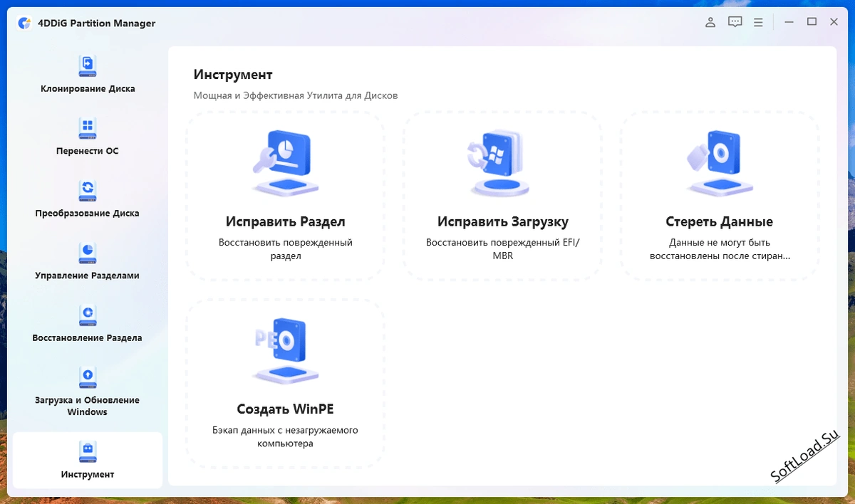Click subtitle Мощная и Эффективная Утилита
Viewport: 855px width, 504px height.
[296, 95]
